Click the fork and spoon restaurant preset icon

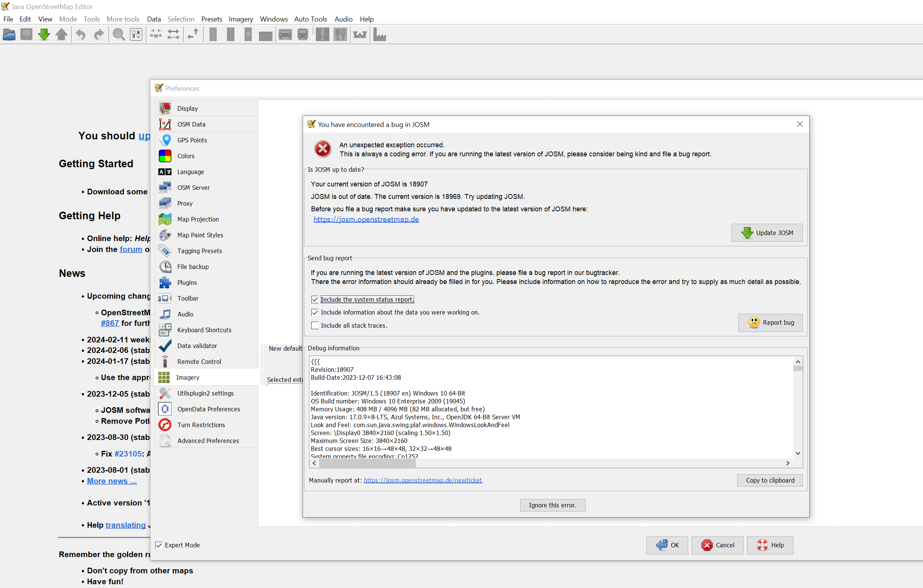(x=340, y=35)
